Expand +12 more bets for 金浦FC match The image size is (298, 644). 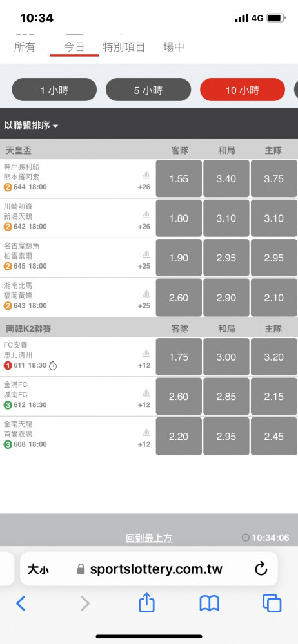(x=144, y=405)
